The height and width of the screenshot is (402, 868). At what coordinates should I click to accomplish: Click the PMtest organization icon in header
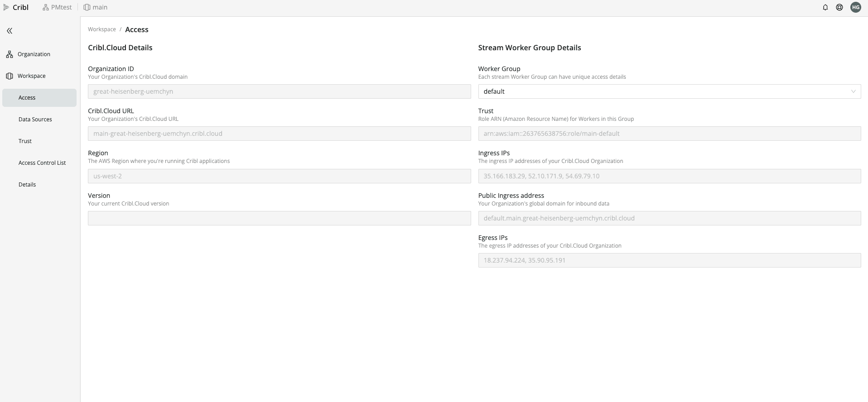click(46, 7)
